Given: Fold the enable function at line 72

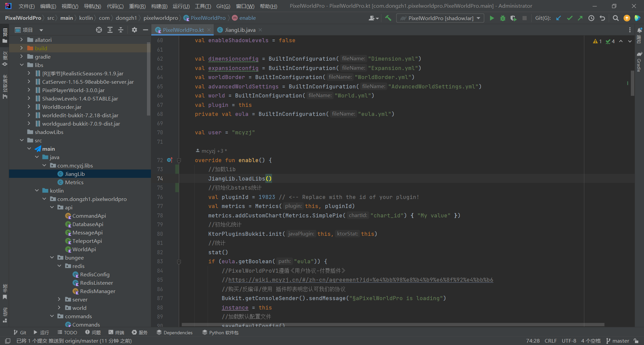Looking at the screenshot, I should (179, 160).
